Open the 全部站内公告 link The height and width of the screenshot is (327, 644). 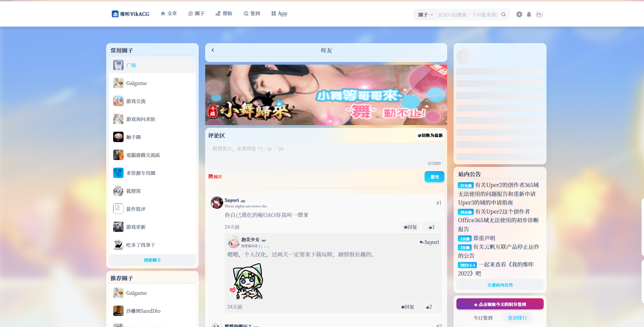click(500, 285)
